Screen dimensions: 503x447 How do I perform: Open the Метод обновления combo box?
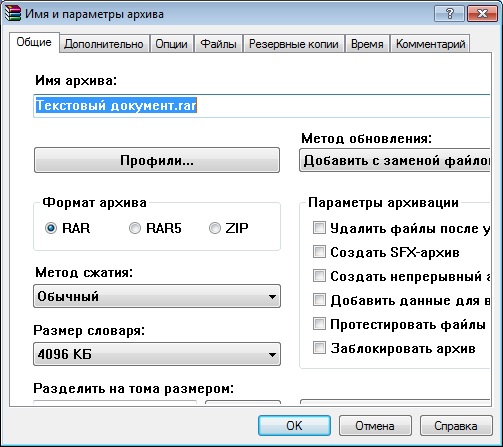coord(395,160)
